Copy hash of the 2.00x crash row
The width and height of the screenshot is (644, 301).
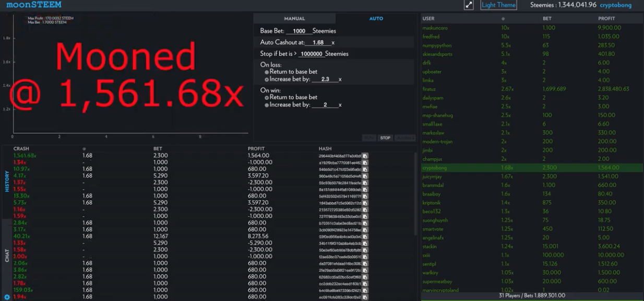pos(365,257)
